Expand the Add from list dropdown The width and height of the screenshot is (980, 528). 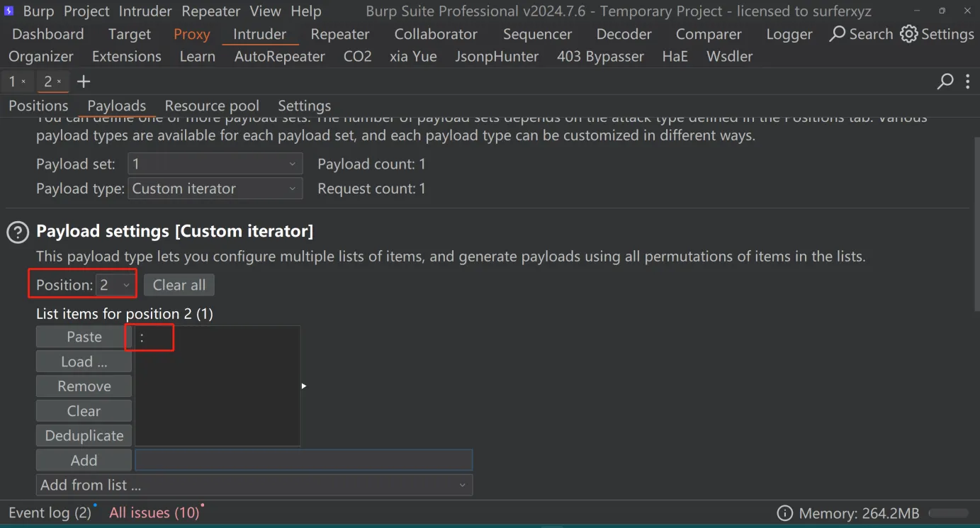[x=254, y=485]
